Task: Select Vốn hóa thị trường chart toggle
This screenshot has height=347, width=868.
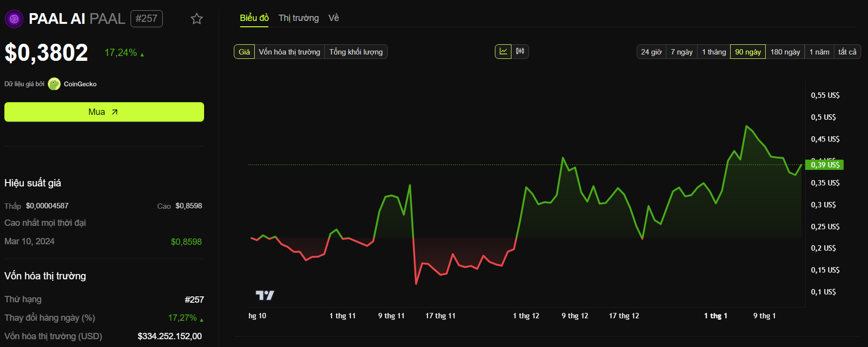Action: 289,52
